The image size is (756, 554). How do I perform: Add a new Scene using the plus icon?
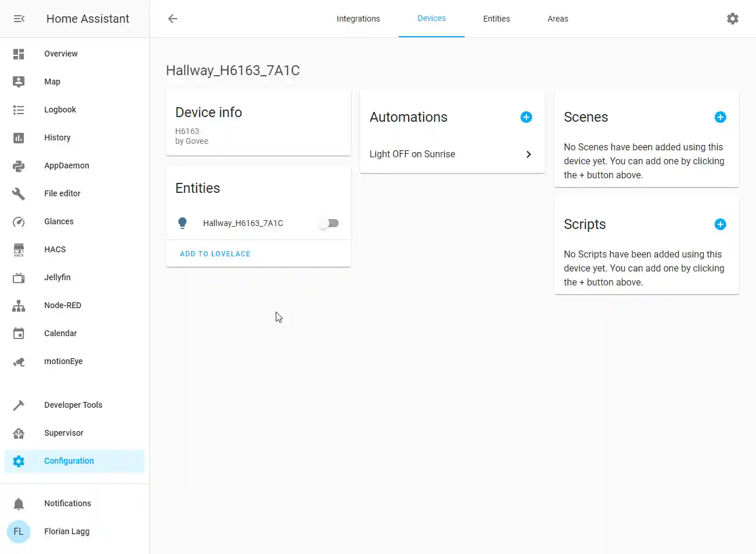(720, 117)
